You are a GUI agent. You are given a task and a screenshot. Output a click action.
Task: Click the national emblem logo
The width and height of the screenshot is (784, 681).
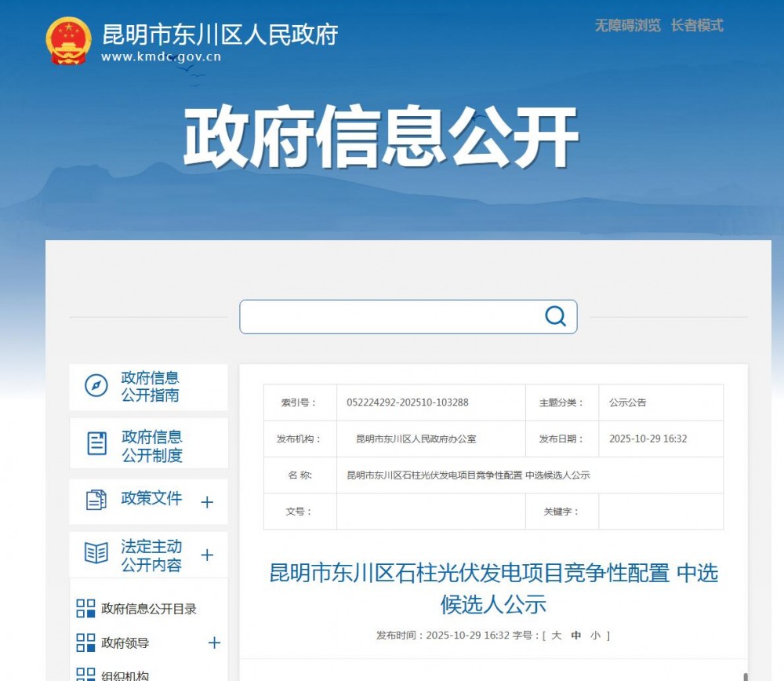(x=69, y=41)
